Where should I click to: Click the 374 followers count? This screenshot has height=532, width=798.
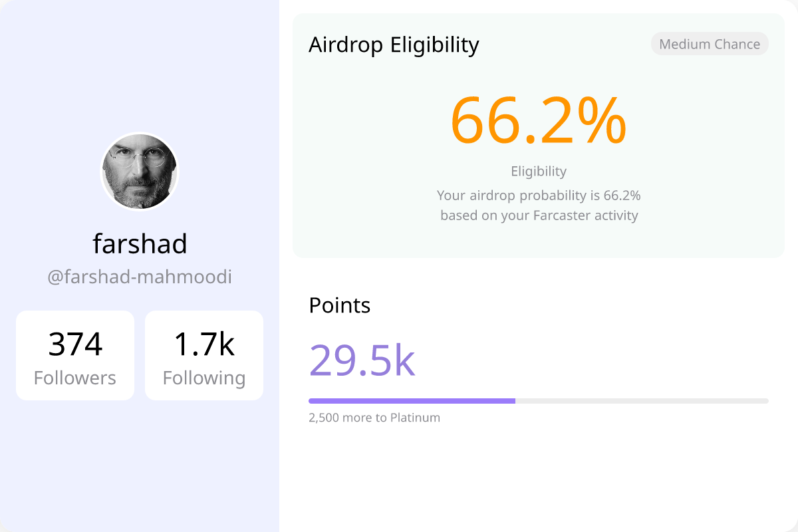click(x=75, y=344)
